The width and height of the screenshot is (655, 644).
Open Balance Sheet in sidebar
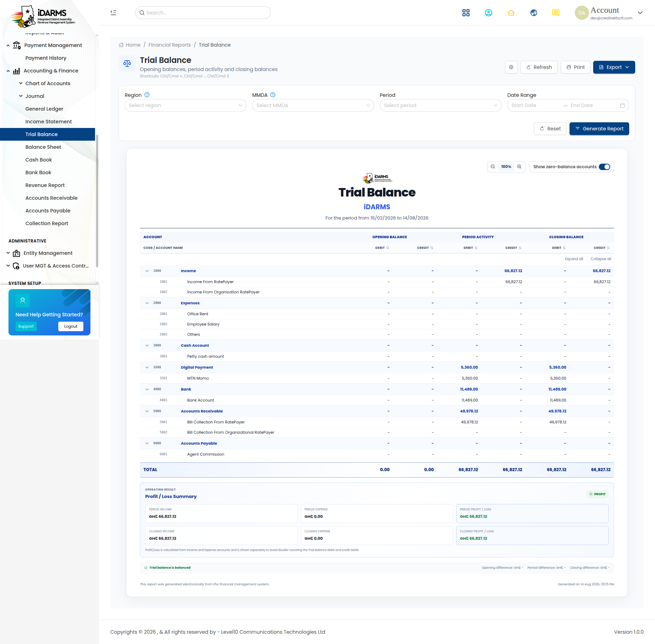pyautogui.click(x=43, y=147)
